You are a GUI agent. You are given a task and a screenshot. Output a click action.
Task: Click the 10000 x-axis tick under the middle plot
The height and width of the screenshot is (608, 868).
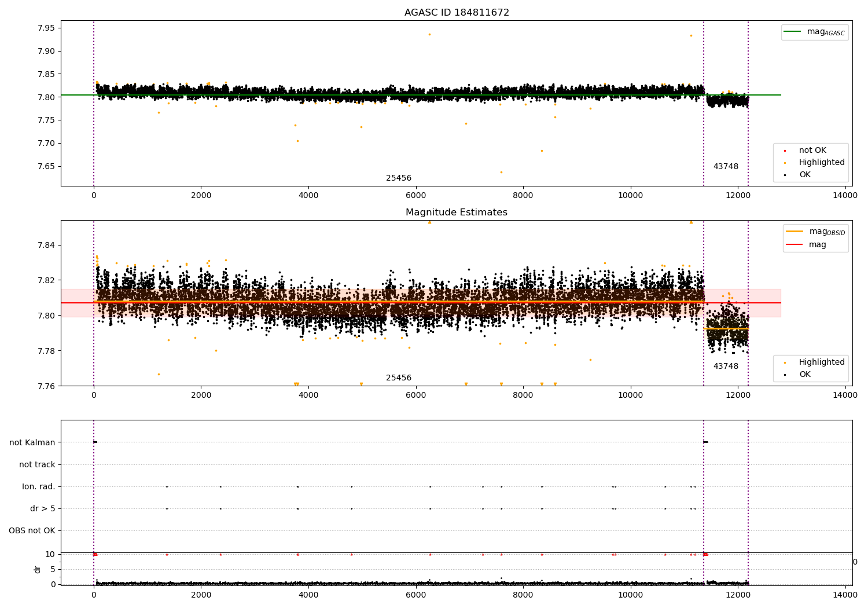point(630,395)
